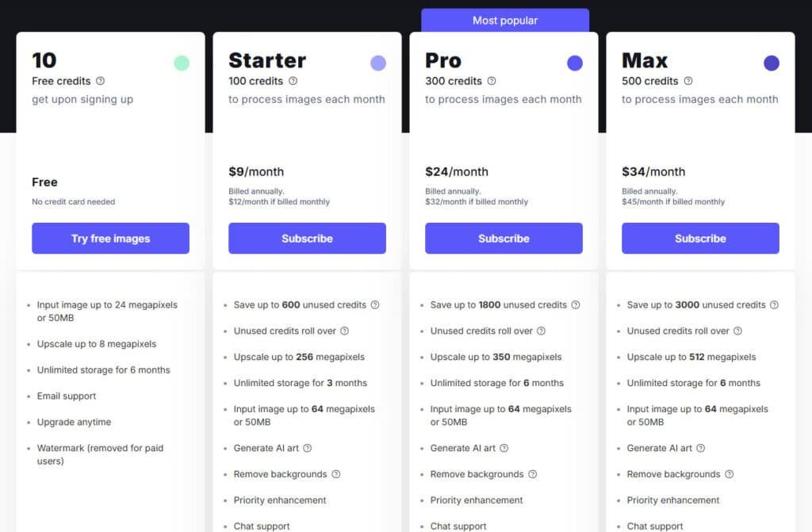
Task: Click the Most popular badge
Action: point(505,21)
